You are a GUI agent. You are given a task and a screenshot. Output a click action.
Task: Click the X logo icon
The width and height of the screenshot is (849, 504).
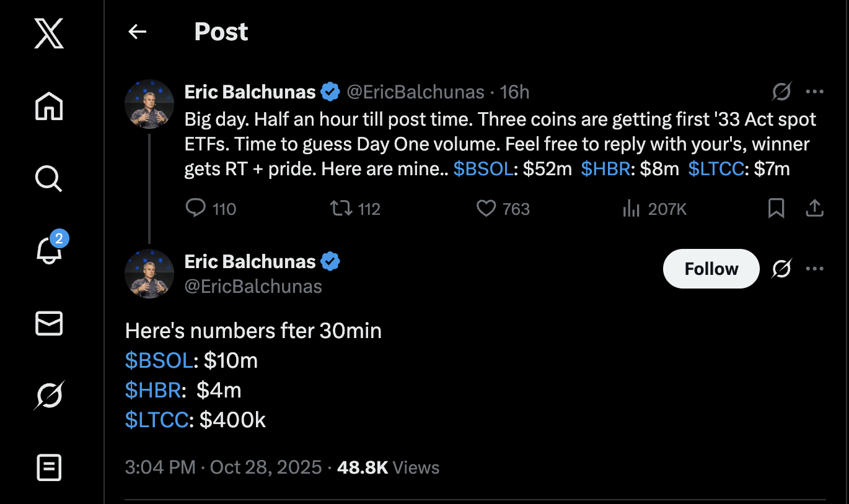(x=49, y=33)
